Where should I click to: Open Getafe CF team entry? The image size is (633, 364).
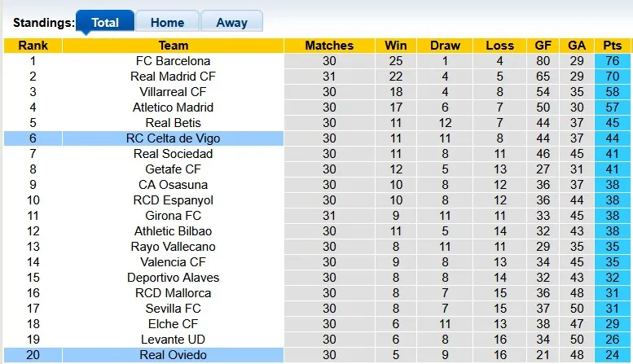click(x=173, y=169)
